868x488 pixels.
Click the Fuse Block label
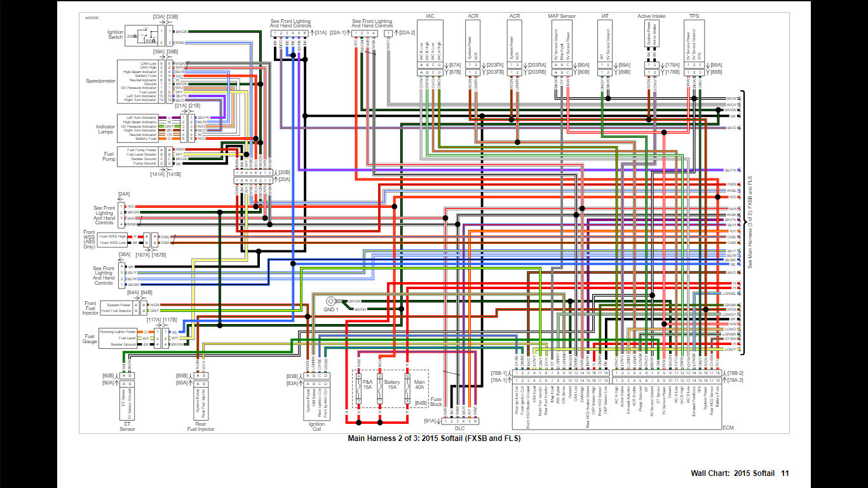(436, 401)
